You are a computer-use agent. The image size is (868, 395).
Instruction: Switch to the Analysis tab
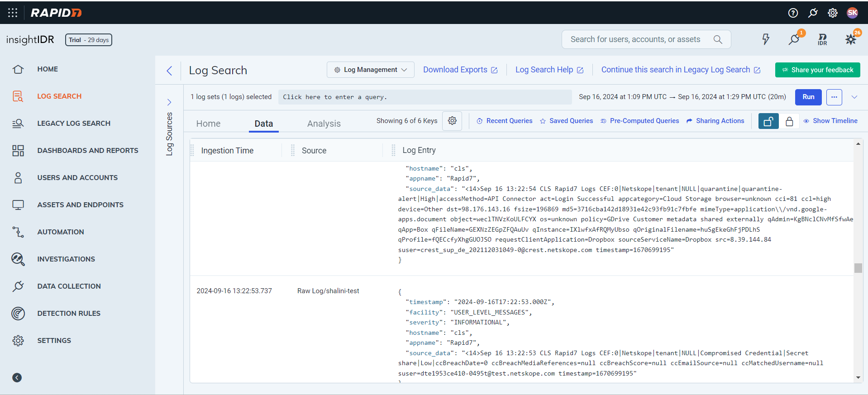pyautogui.click(x=324, y=124)
